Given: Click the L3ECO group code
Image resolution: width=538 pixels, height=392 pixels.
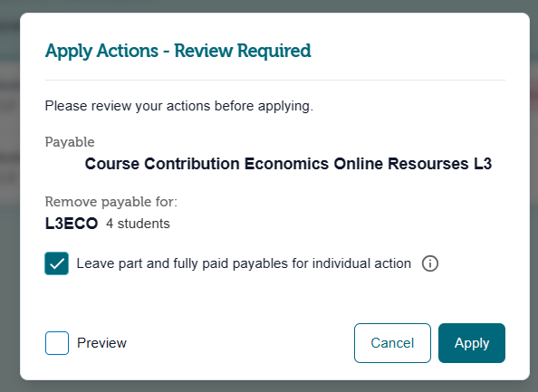Looking at the screenshot, I should (x=72, y=224).
